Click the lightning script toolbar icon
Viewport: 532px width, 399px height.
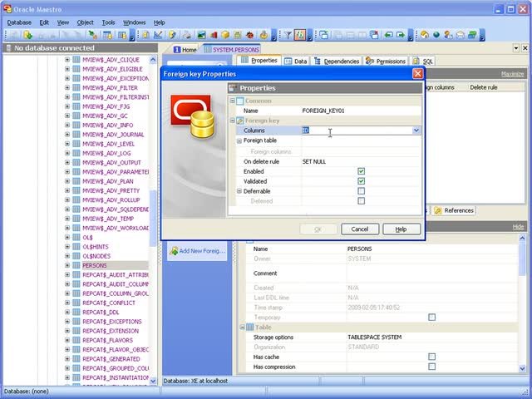coord(172,35)
